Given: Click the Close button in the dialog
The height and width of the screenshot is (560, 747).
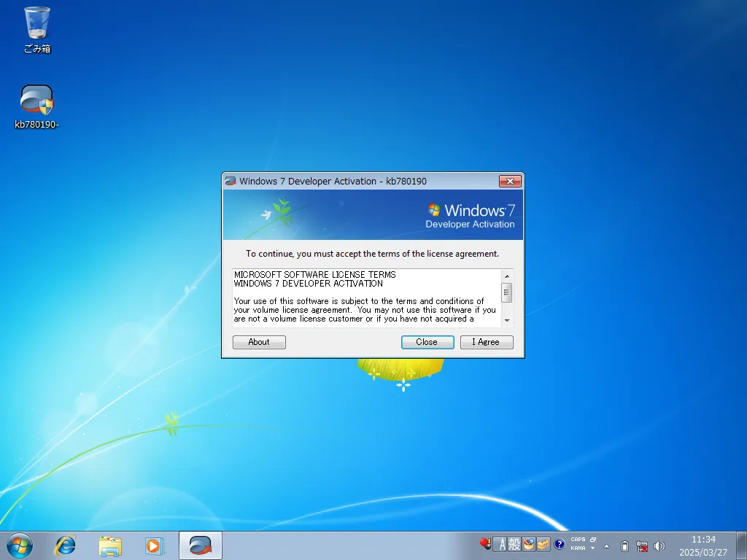Looking at the screenshot, I should coord(427,342).
